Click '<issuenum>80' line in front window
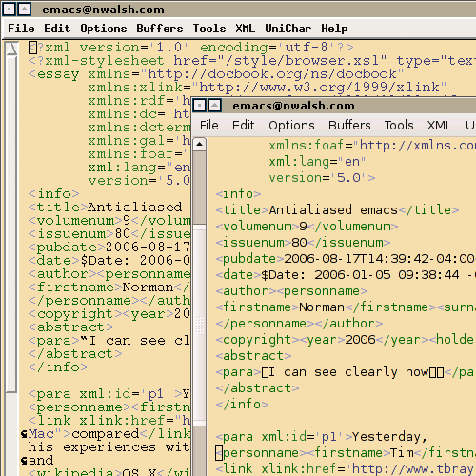The width and height of the screenshot is (476, 476). [303, 243]
